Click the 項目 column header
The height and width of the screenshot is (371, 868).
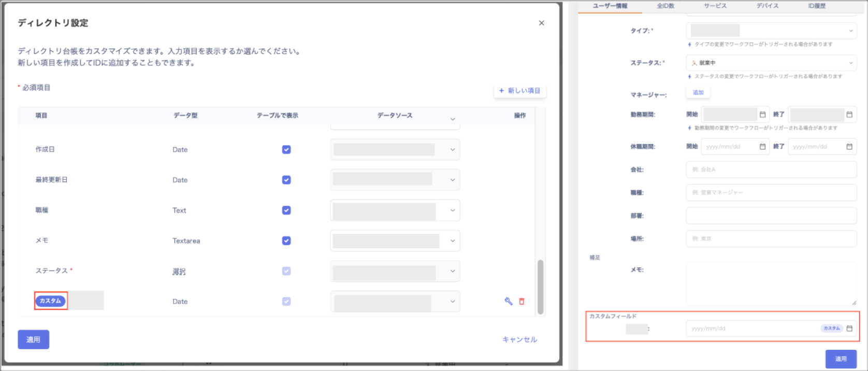(x=41, y=116)
